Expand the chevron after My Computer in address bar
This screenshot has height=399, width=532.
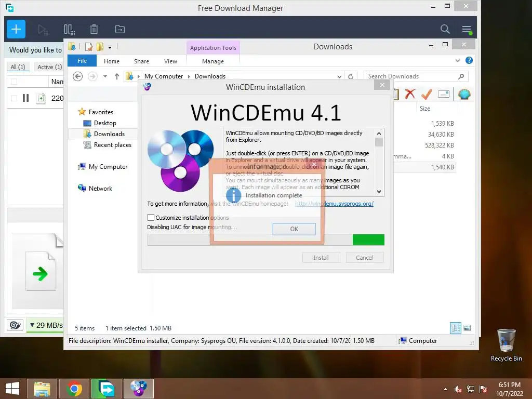189,76
